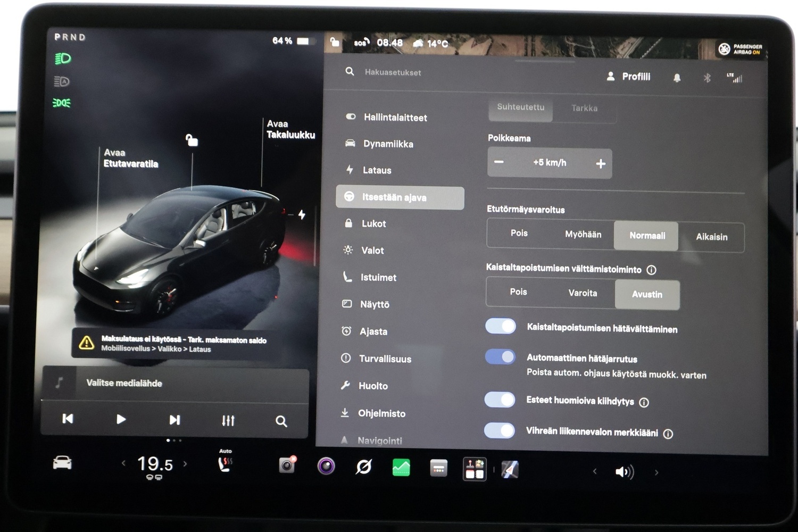Tap the LTE signal icon

[735, 78]
